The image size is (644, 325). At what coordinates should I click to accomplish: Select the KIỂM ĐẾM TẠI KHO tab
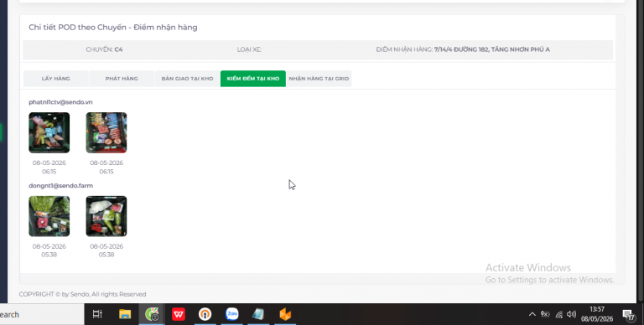pyautogui.click(x=253, y=79)
